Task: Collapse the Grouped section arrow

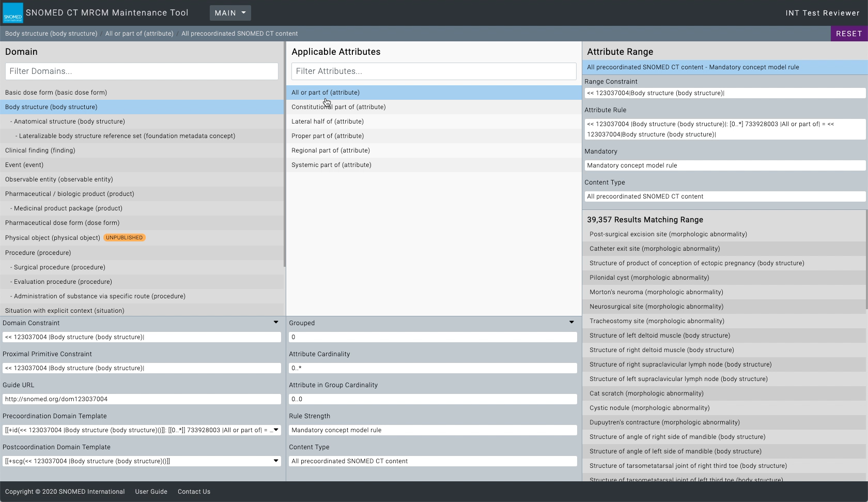Action: [571, 323]
